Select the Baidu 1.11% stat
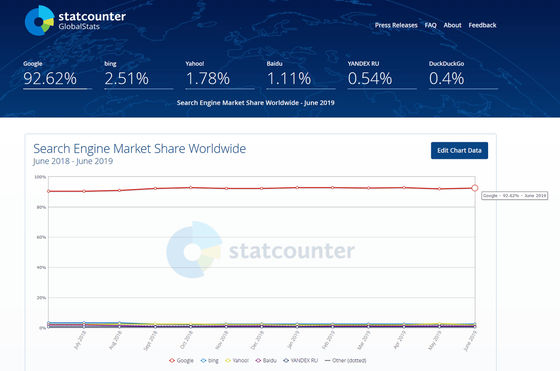The width and height of the screenshot is (560, 371). tap(301, 74)
